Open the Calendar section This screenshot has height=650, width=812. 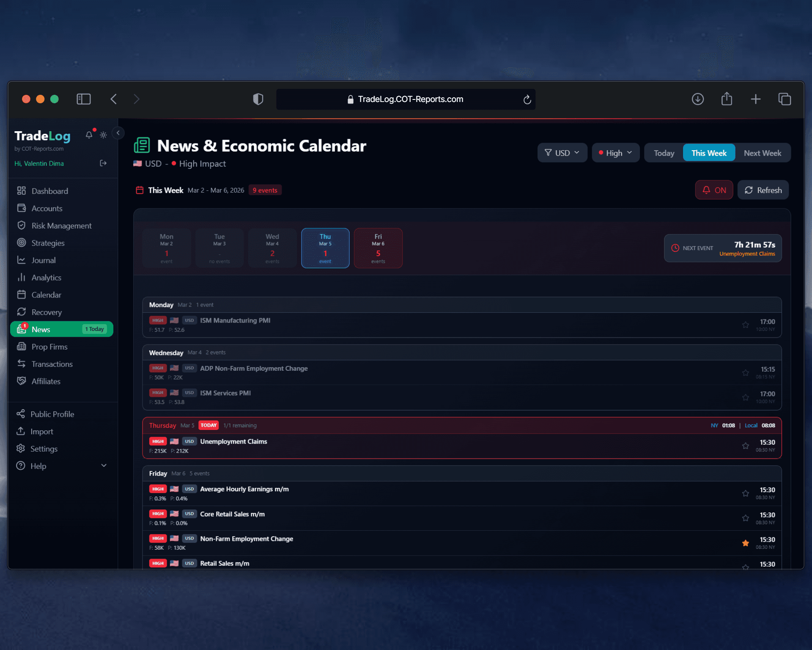tap(45, 295)
